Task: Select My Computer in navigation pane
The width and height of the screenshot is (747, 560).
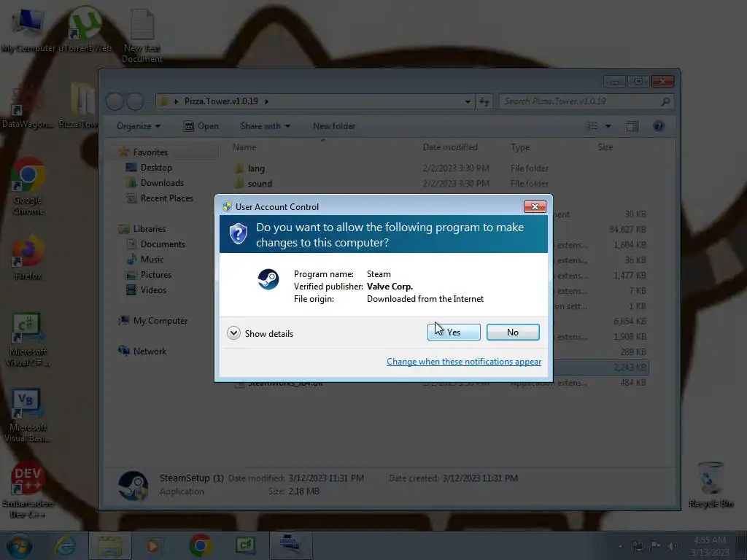Action: (160, 321)
